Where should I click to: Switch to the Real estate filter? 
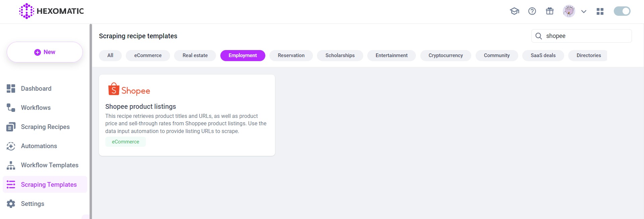[195, 55]
